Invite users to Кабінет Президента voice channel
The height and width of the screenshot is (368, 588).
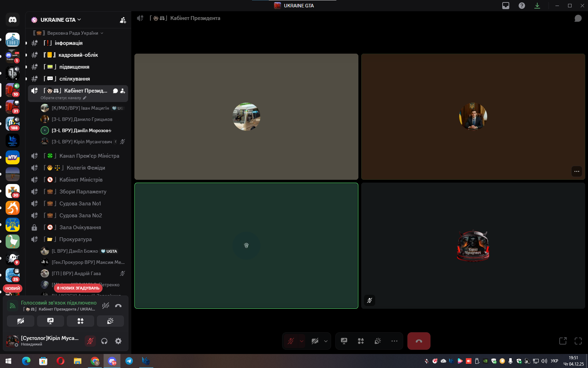(122, 91)
